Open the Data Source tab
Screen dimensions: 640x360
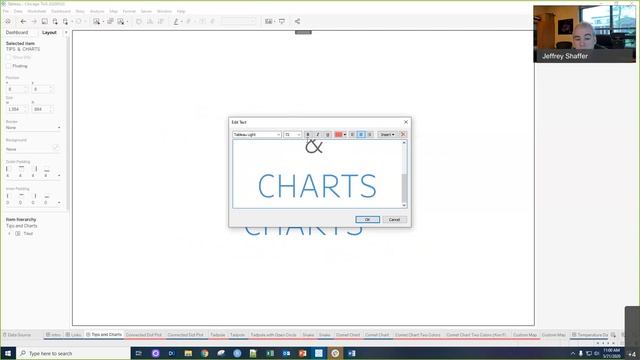(x=17, y=335)
